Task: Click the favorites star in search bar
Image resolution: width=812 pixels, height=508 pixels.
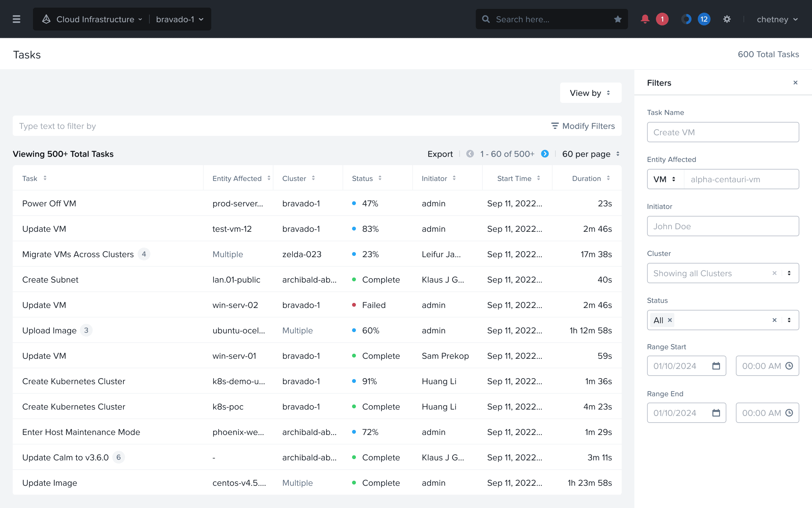Action: pyautogui.click(x=618, y=19)
